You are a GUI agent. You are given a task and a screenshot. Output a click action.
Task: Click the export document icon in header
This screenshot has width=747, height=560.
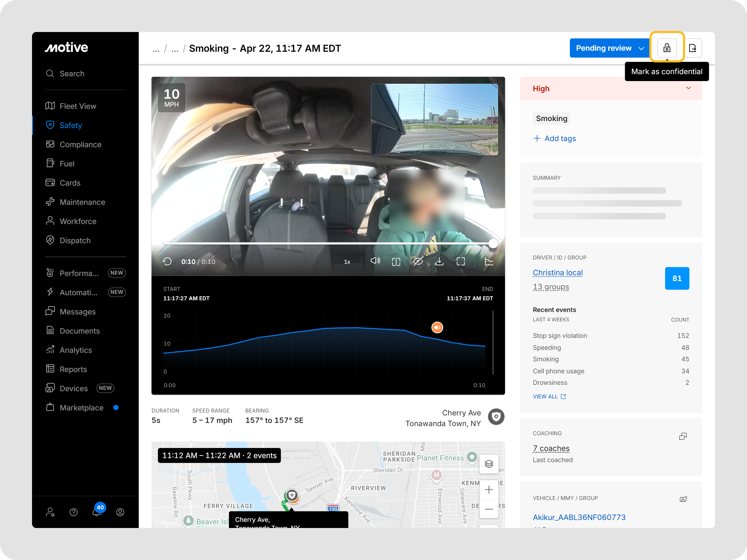point(693,48)
